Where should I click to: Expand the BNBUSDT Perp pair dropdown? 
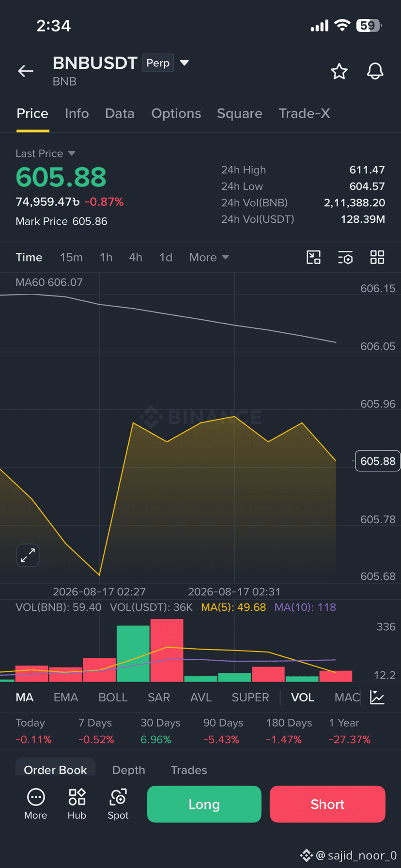[185, 63]
